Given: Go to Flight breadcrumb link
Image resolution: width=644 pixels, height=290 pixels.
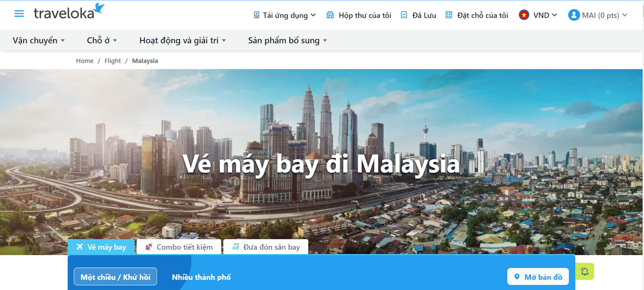Looking at the screenshot, I should [x=113, y=61].
